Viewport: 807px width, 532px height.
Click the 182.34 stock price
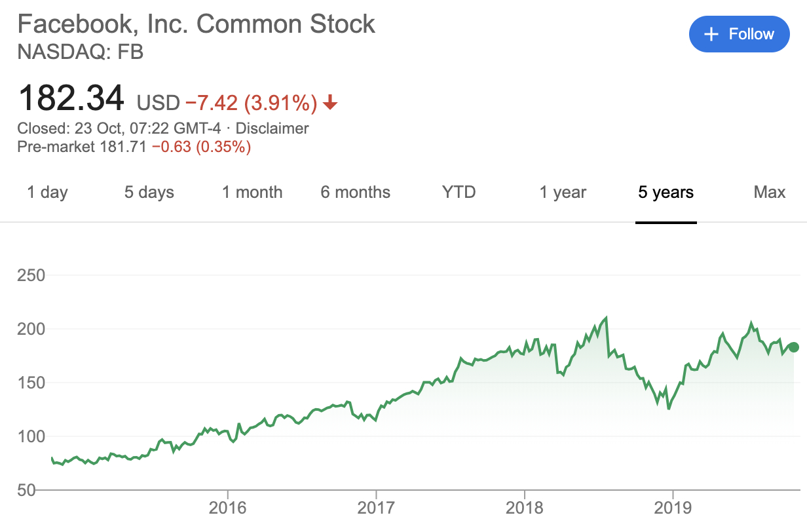(71, 98)
